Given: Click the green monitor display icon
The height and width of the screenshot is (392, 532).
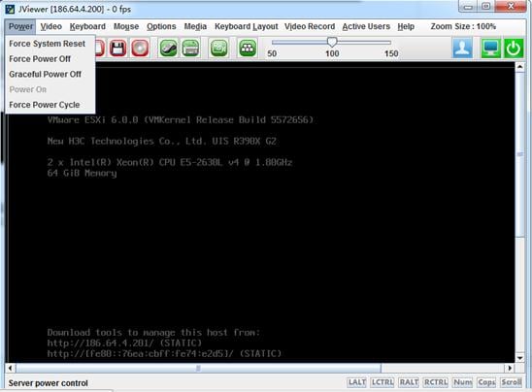Looking at the screenshot, I should pos(490,49).
